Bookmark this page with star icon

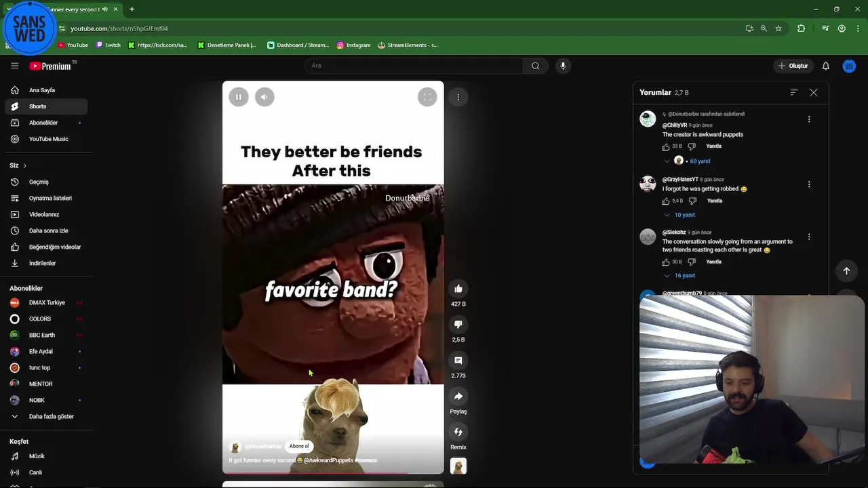click(778, 28)
